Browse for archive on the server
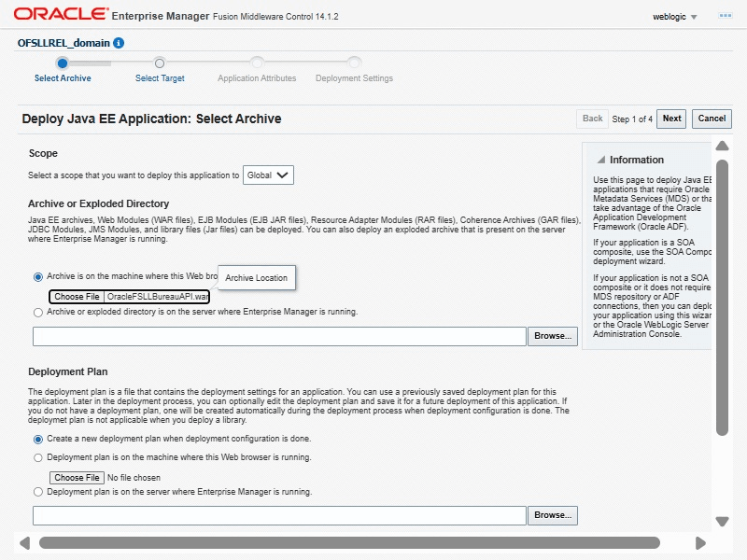This screenshot has height=560, width=747. click(x=553, y=336)
